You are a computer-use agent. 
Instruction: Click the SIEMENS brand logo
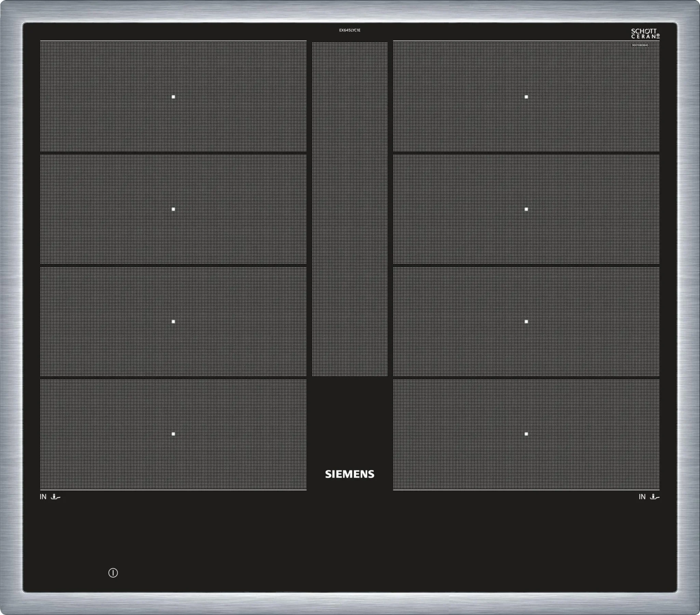point(350,474)
